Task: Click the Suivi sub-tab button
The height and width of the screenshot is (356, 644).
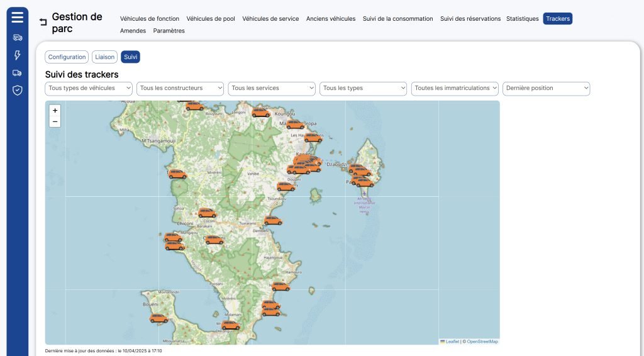Action: click(131, 57)
